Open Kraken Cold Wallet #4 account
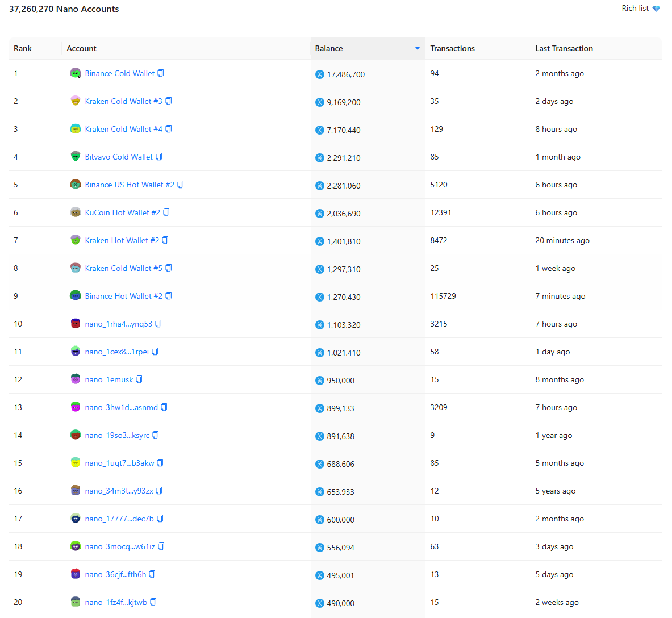 pos(123,129)
